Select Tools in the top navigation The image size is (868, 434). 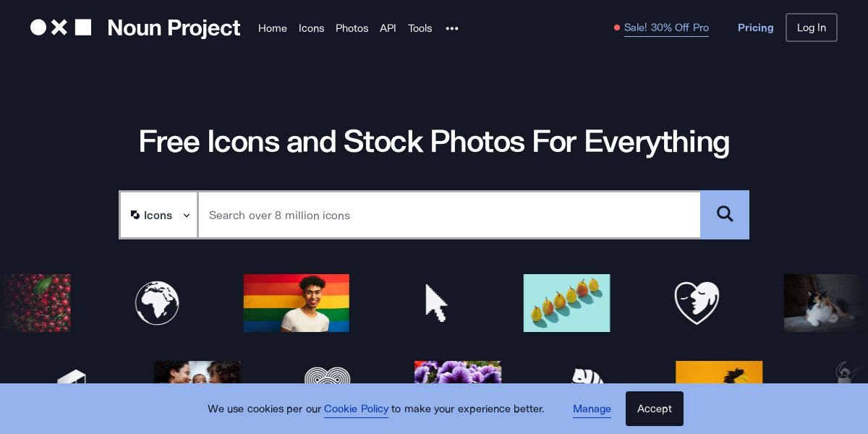coord(420,28)
